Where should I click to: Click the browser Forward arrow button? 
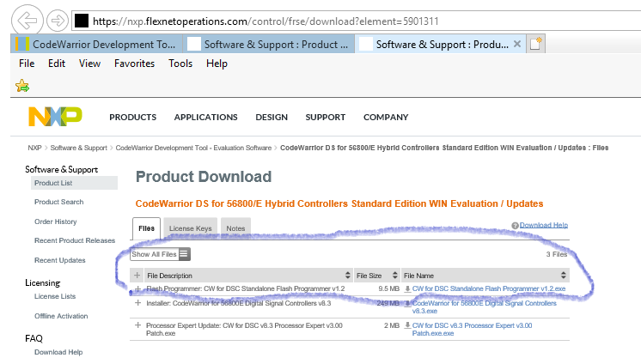point(58,19)
